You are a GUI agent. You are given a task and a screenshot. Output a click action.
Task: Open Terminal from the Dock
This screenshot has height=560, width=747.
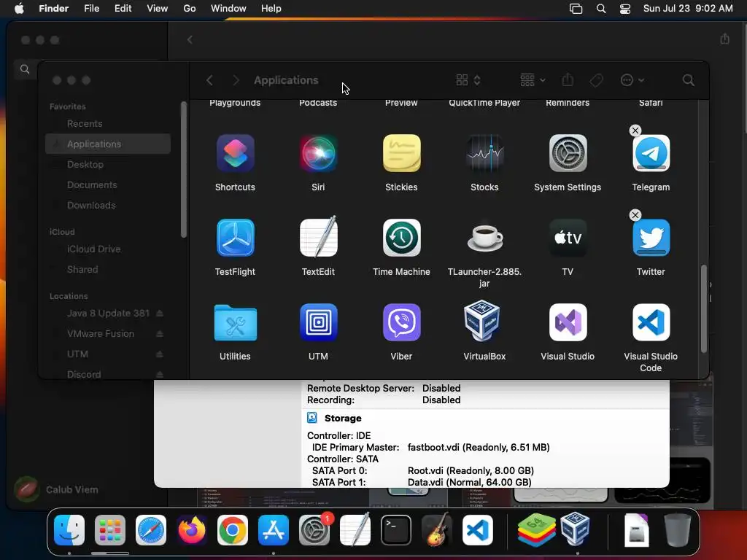click(396, 530)
